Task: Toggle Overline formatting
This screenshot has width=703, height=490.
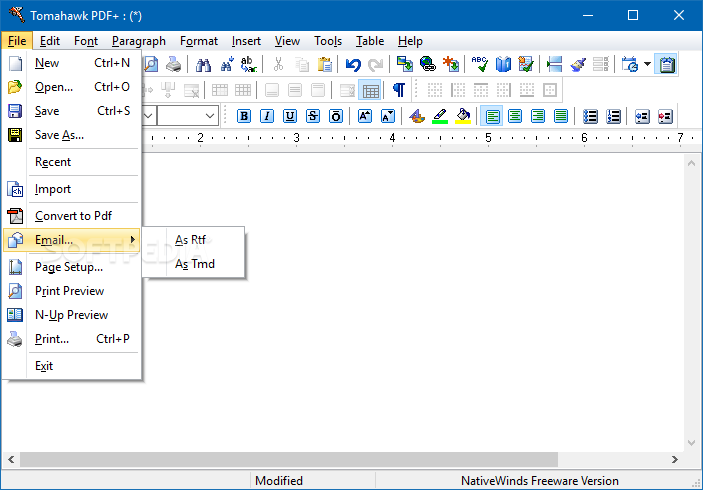Action: [336, 117]
